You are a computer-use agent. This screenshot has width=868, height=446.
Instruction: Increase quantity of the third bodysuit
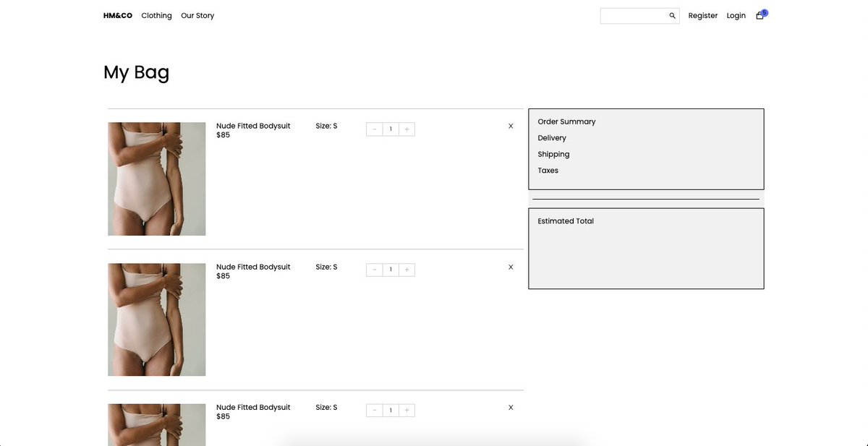click(x=407, y=411)
